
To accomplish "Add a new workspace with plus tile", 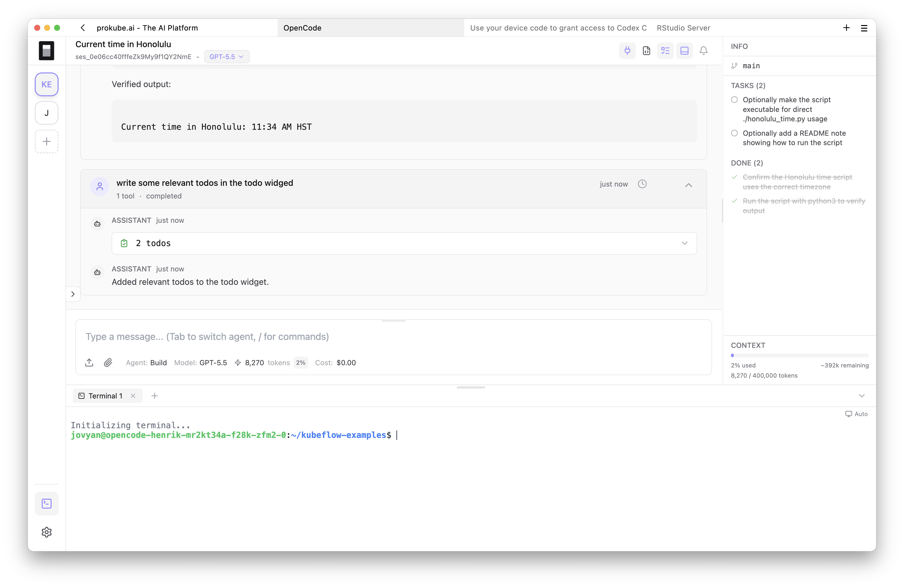I will click(x=46, y=142).
